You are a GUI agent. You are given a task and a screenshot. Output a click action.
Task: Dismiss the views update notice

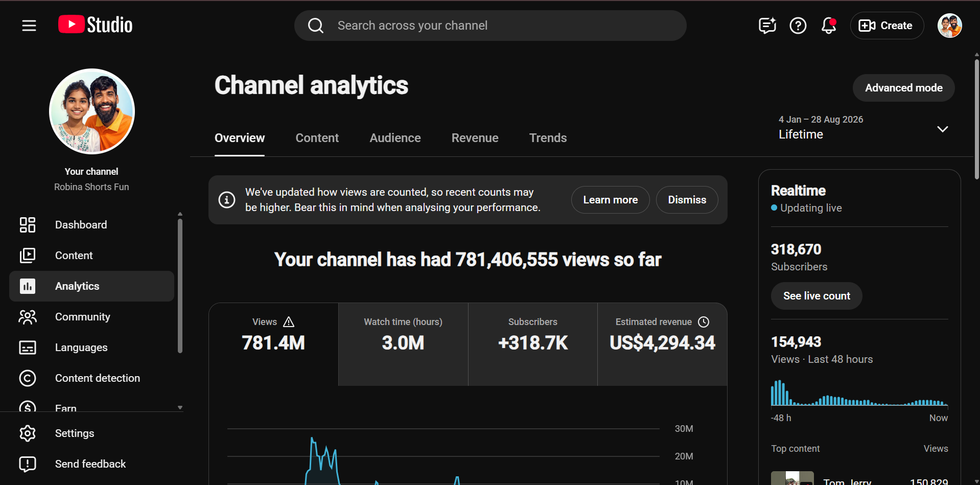(x=687, y=200)
